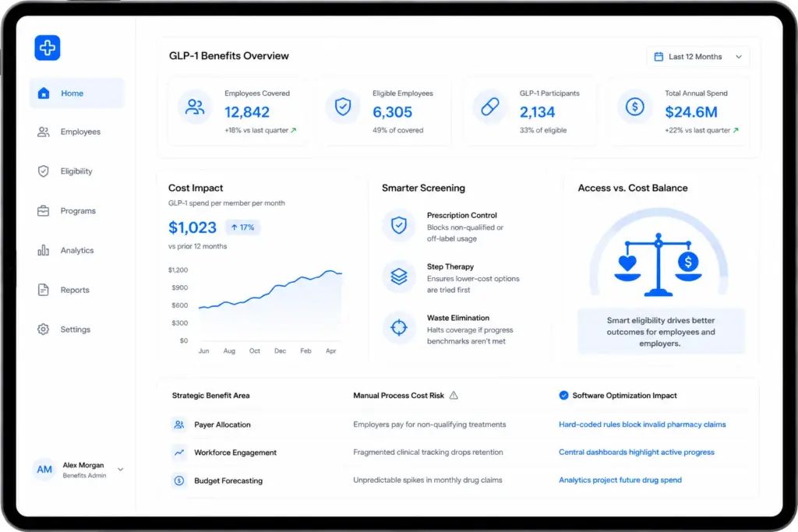The width and height of the screenshot is (798, 532).
Task: Click the Eligible Employees shield check icon
Action: 343,107
